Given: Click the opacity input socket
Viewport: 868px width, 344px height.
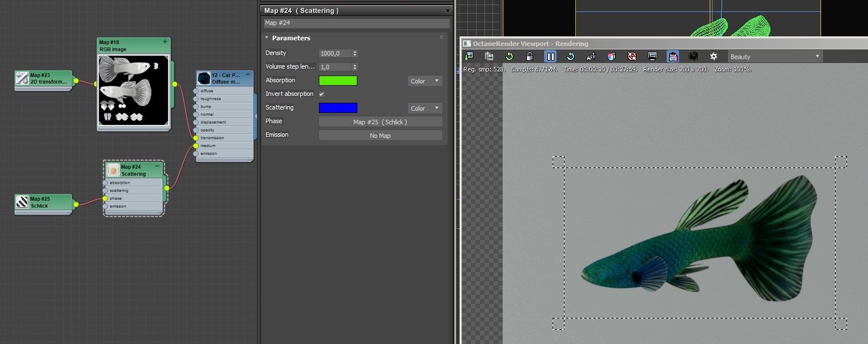Looking at the screenshot, I should (196, 130).
